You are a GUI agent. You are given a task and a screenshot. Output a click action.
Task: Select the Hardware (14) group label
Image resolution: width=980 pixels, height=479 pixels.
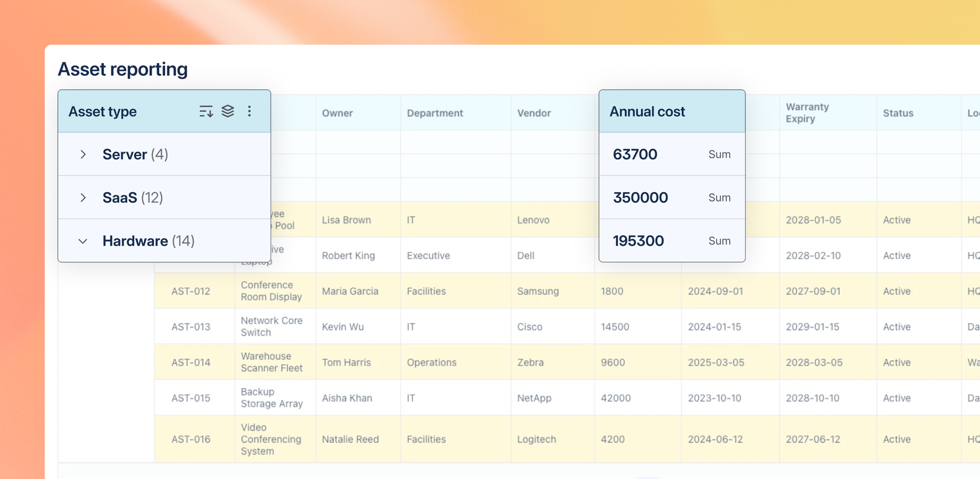point(149,241)
